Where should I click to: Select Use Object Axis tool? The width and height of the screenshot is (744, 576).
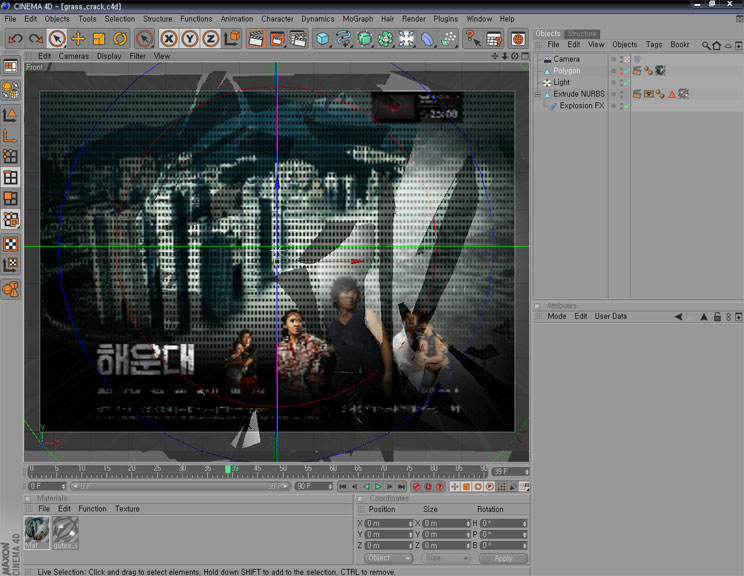(10, 136)
